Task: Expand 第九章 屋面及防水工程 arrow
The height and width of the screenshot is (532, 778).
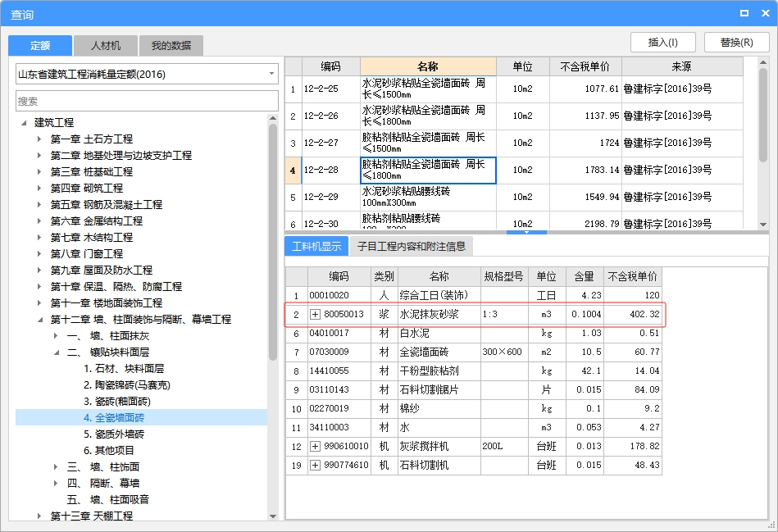Action: [x=39, y=270]
